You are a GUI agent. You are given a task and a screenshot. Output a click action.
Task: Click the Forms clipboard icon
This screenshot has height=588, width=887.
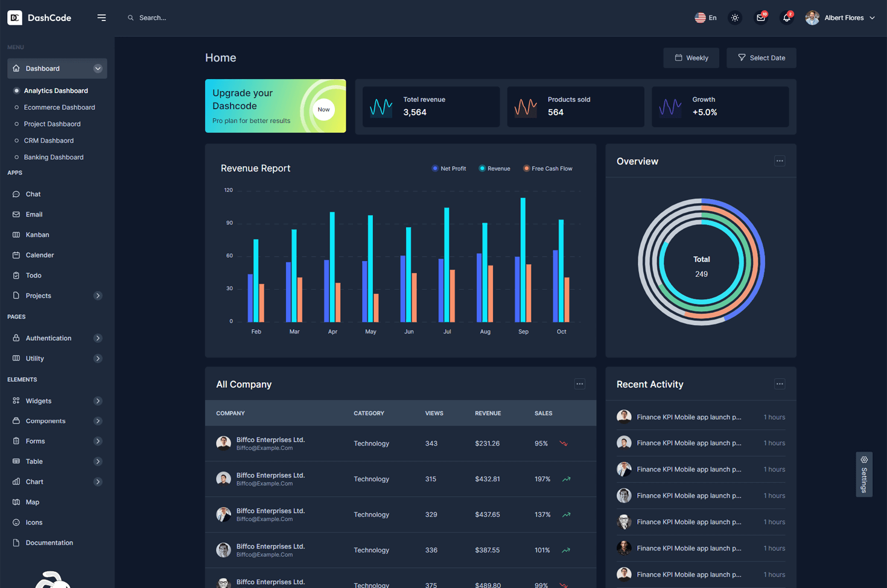point(16,441)
